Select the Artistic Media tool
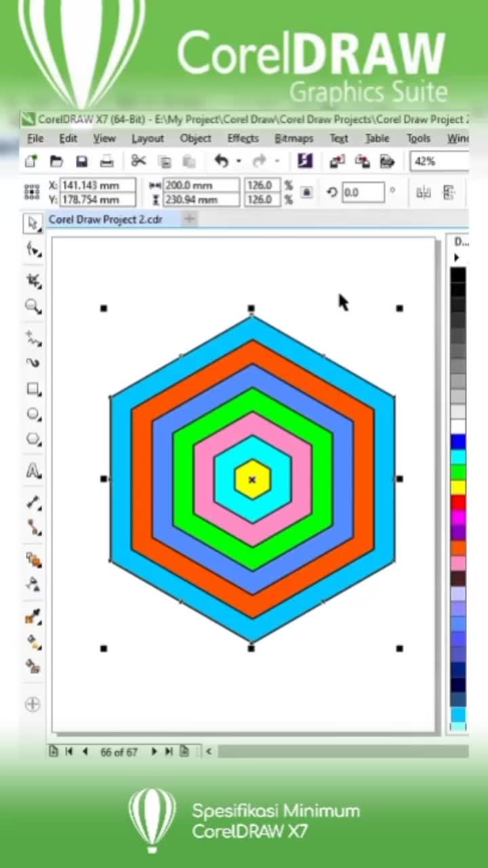The width and height of the screenshot is (488, 868). click(x=33, y=363)
